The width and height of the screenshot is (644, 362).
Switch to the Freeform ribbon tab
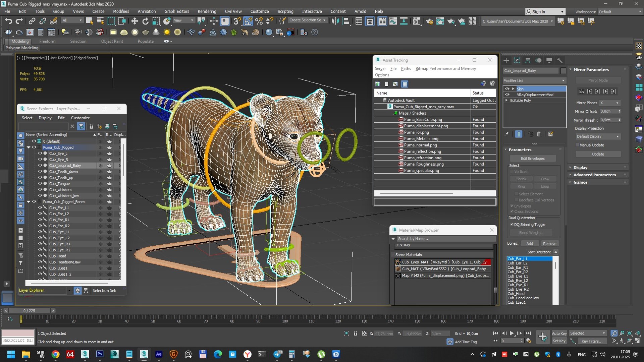(x=47, y=41)
